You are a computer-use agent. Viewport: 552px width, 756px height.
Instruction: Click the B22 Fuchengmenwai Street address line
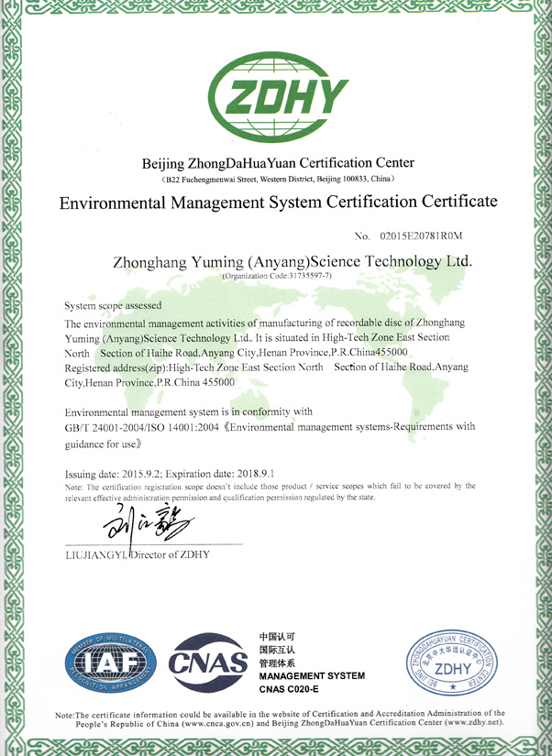[278, 179]
